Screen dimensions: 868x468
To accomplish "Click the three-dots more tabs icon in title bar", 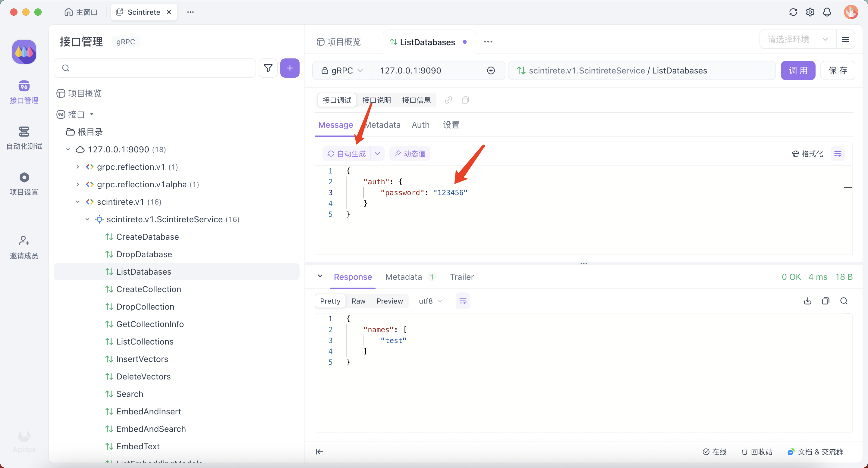I will coord(190,12).
